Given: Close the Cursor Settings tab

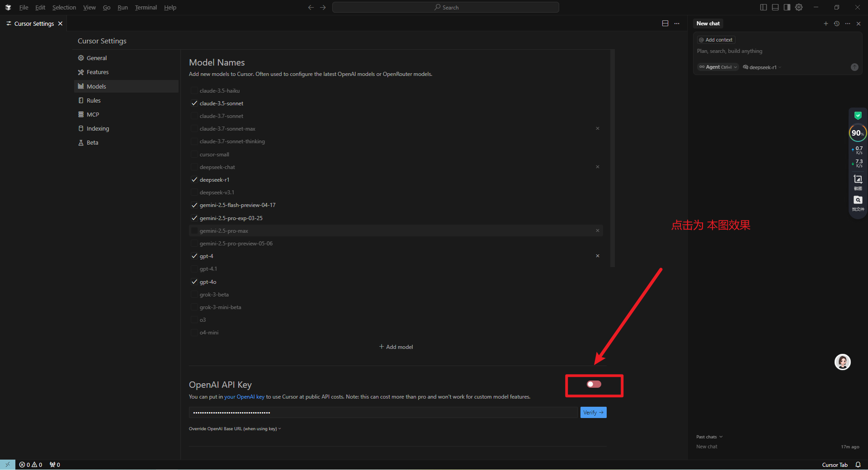Looking at the screenshot, I should [60, 23].
